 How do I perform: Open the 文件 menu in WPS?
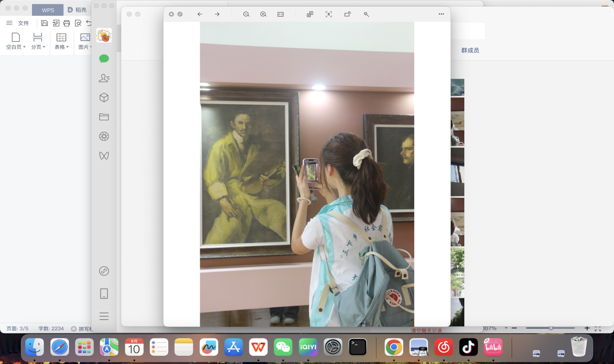coord(23,23)
